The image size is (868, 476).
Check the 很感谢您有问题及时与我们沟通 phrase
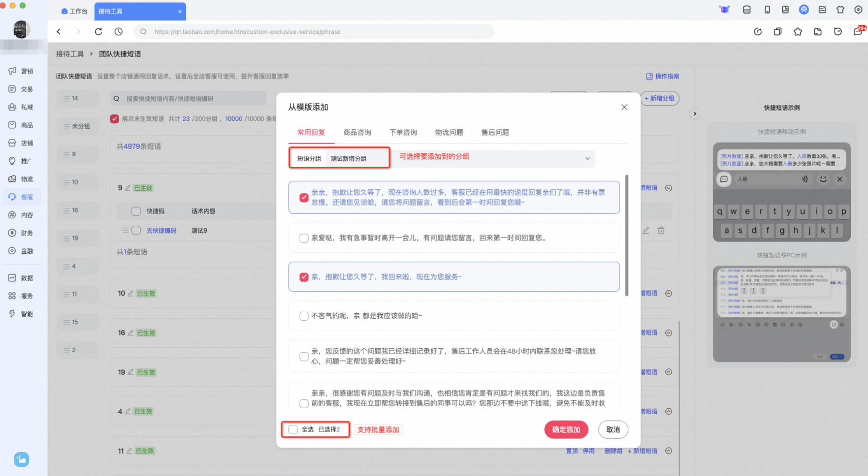304,403
